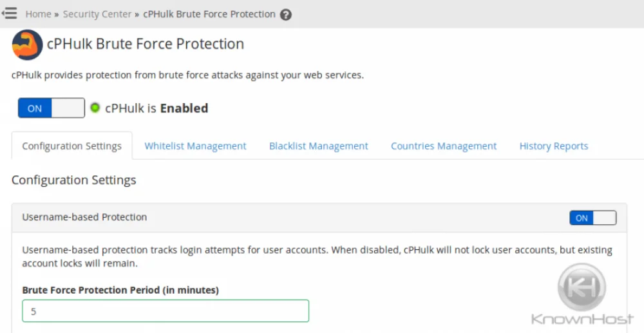This screenshot has width=644, height=333.
Task: Switch to Blacklist Management tab
Action: click(x=318, y=146)
